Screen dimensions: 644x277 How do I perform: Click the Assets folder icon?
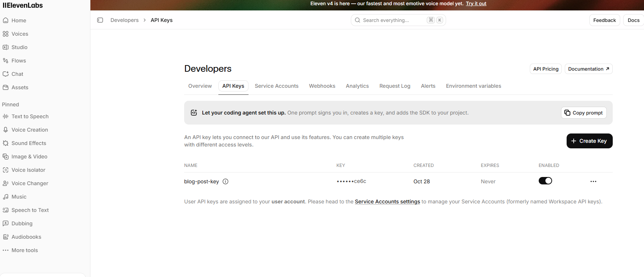coord(6,87)
